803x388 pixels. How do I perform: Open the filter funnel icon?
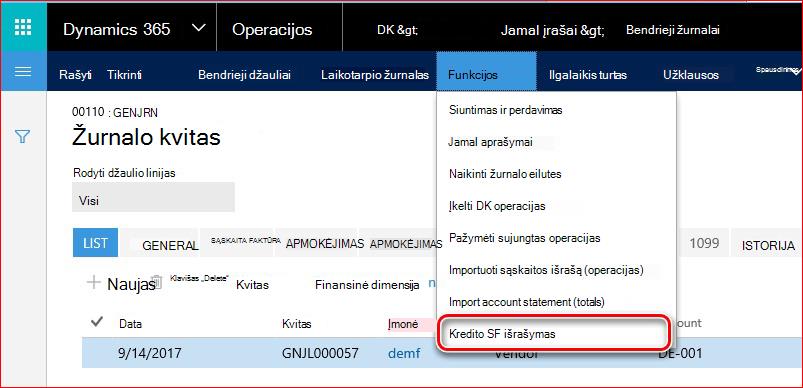tap(23, 136)
